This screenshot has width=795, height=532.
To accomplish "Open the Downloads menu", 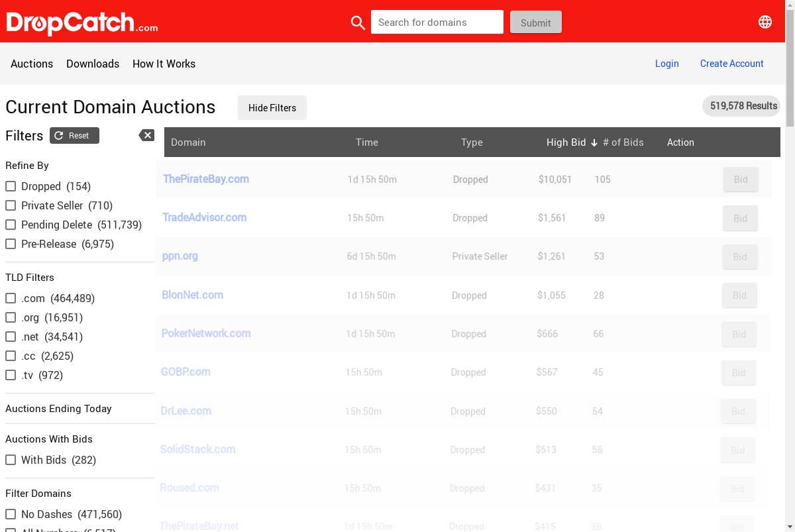I will [93, 64].
